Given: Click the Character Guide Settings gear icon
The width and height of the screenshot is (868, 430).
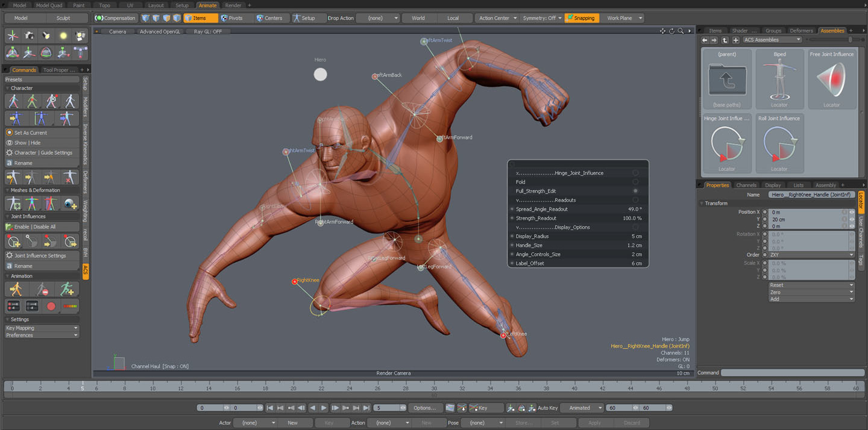Looking at the screenshot, I should [10, 152].
